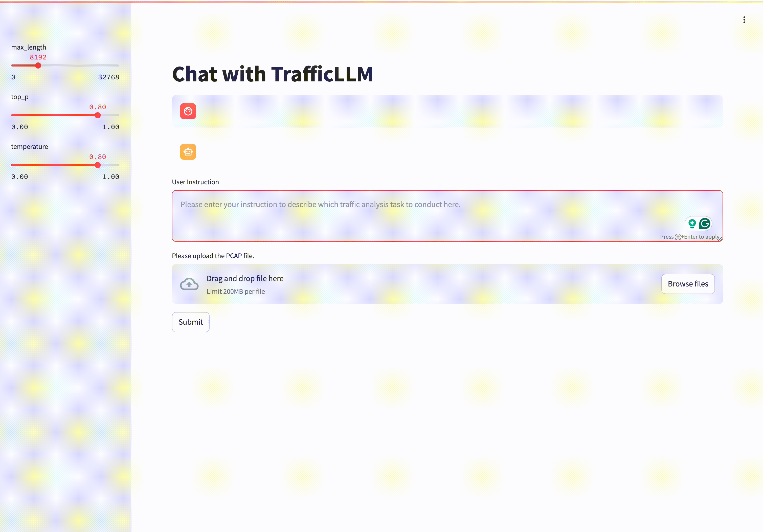Toggle top_p parameter setting
The width and height of the screenshot is (763, 532).
coord(97,116)
